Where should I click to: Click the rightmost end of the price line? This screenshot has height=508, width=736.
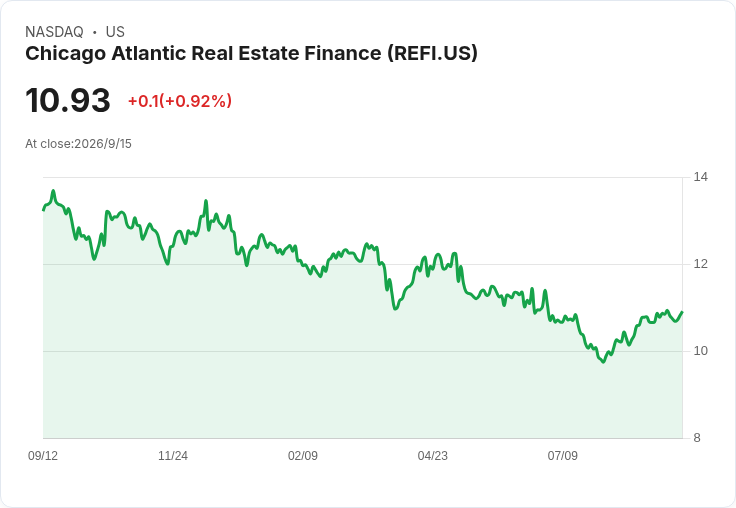click(682, 312)
